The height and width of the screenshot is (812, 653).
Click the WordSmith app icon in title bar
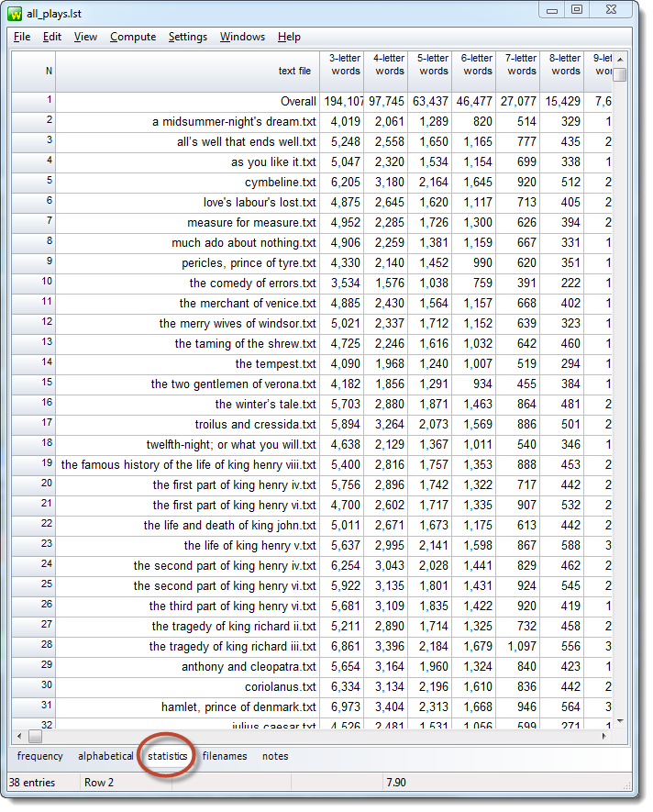16,12
